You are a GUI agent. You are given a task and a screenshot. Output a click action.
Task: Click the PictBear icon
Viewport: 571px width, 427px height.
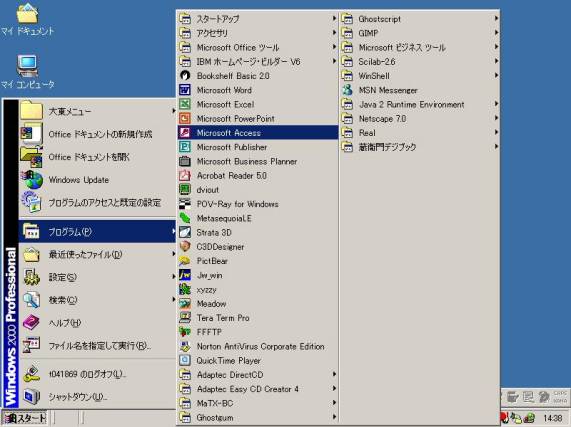185,261
